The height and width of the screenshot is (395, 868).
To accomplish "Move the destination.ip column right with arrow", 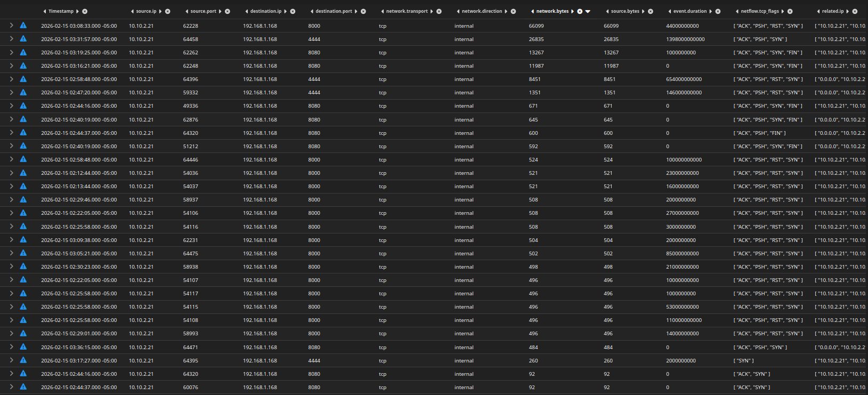I will (x=286, y=11).
